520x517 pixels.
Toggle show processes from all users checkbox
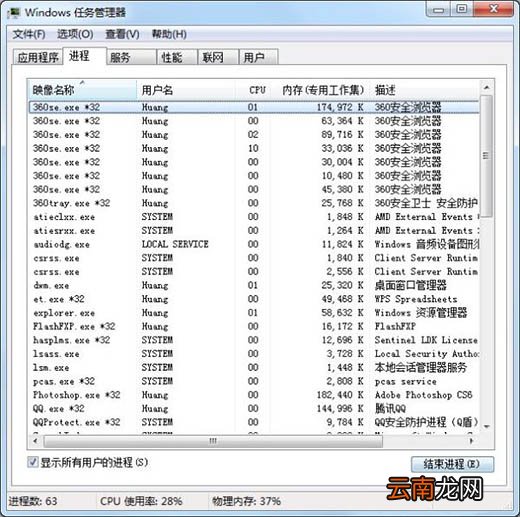[x=32, y=462]
